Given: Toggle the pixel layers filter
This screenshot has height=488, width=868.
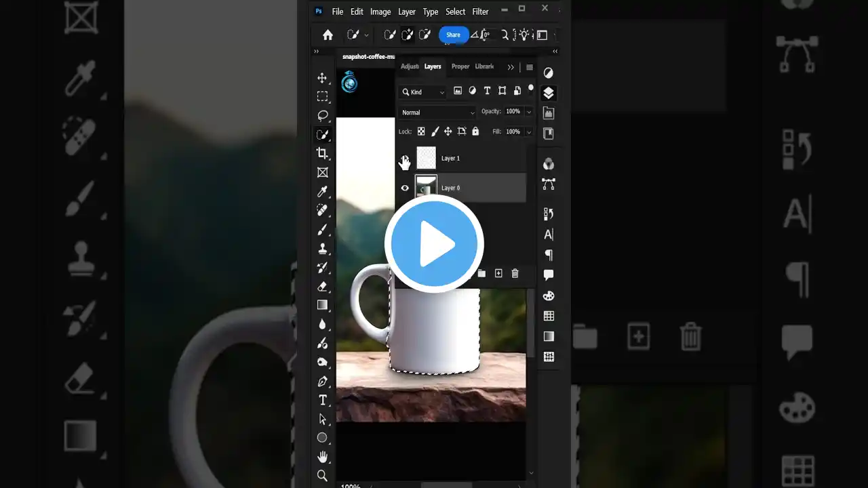Looking at the screenshot, I should (458, 91).
